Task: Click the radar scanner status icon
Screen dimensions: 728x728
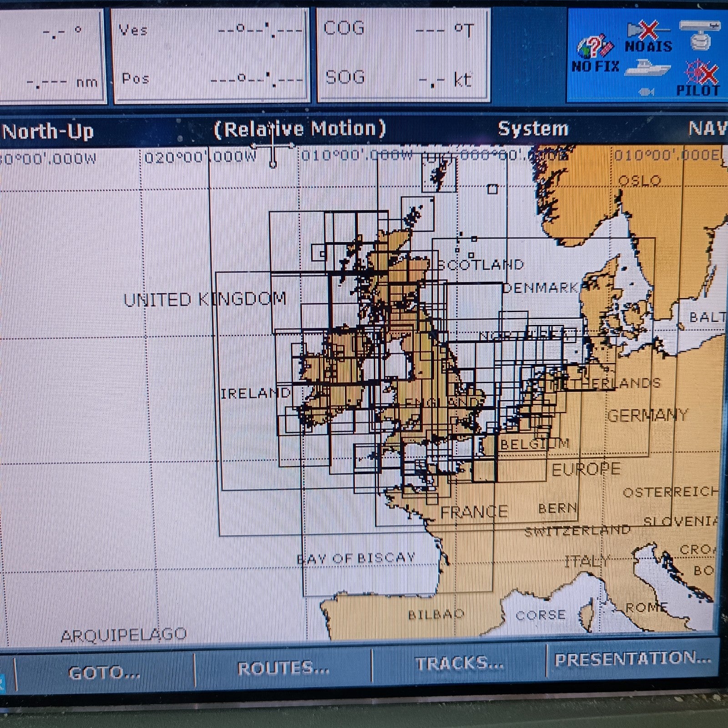Action: coord(700,35)
